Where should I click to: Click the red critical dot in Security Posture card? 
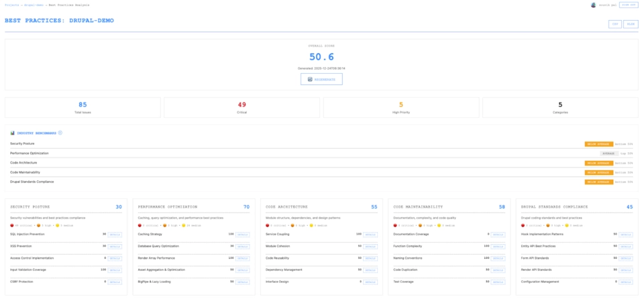click(x=12, y=225)
